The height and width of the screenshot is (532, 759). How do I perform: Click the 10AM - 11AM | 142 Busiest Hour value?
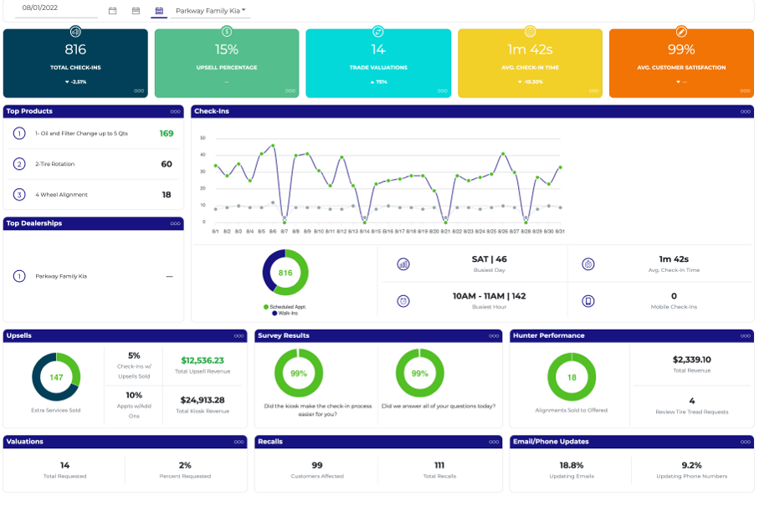point(489,296)
